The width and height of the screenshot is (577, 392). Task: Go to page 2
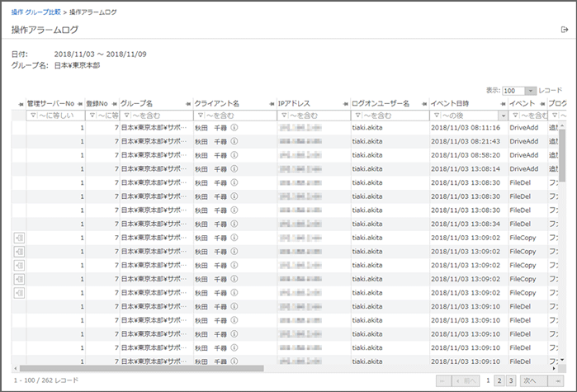click(x=499, y=380)
